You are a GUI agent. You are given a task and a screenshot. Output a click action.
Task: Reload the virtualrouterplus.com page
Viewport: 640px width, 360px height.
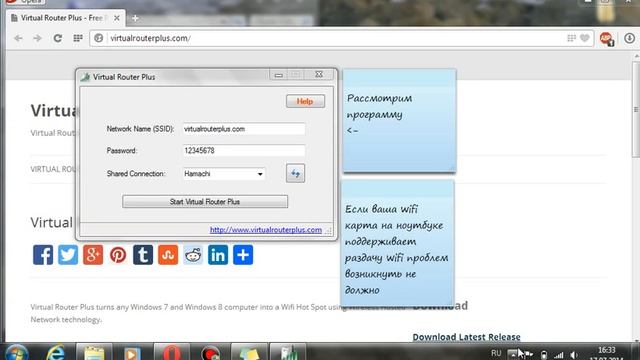pos(58,38)
